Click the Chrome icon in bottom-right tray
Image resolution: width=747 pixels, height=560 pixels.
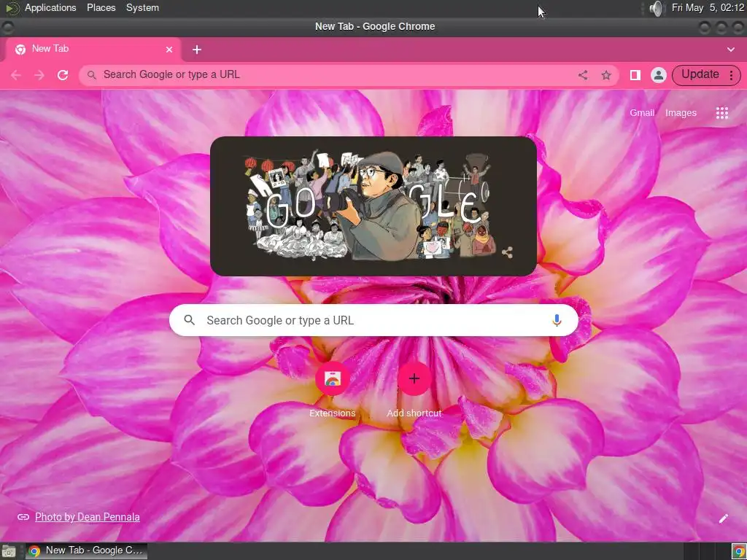pyautogui.click(x=738, y=551)
